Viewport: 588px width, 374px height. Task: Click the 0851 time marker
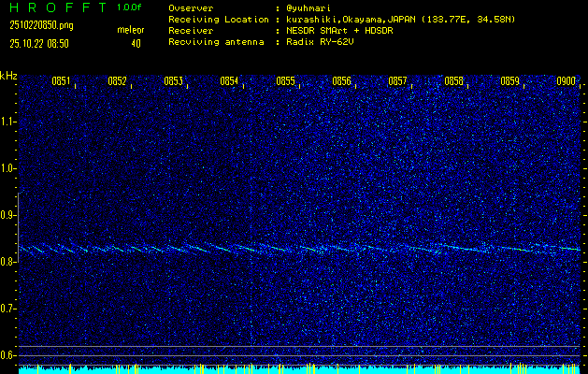point(61,82)
